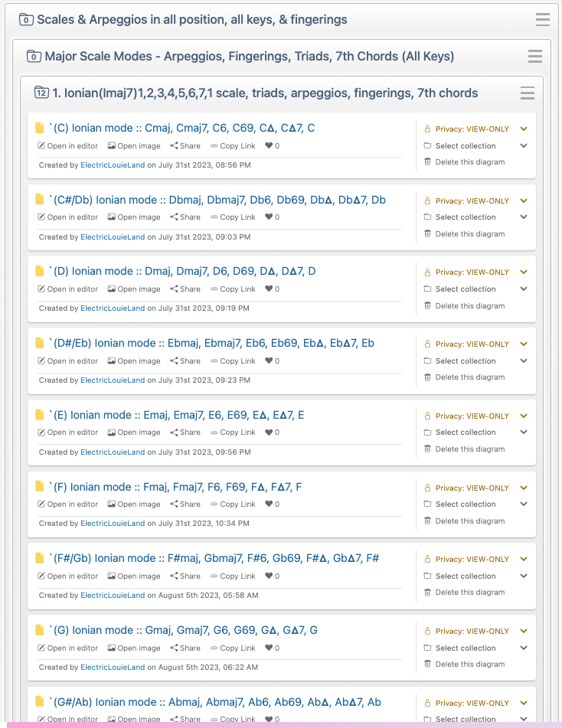
Task: Open hamburger menu for 1. Ionian(Imaj7) collection
Action: click(x=528, y=93)
